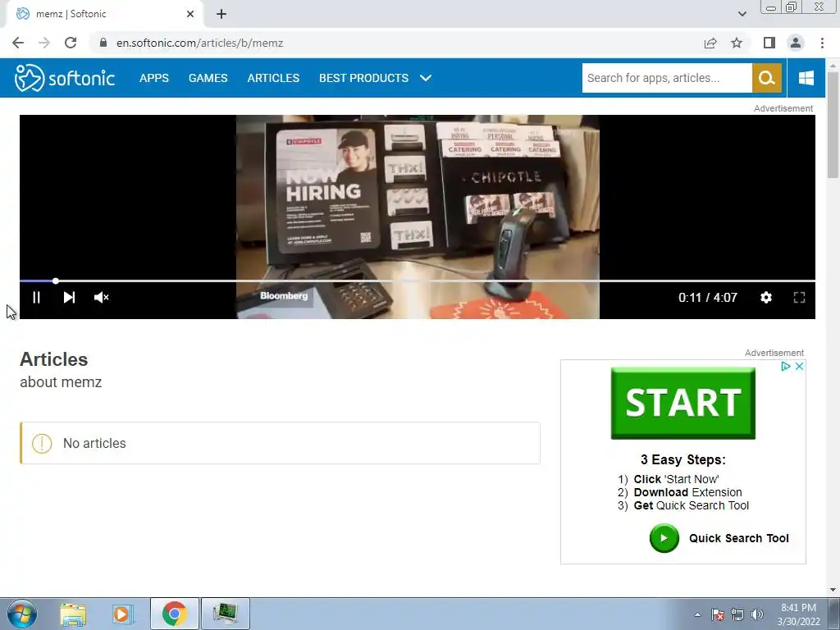
Task: Launch Windows Media Player from taskbar
Action: pos(122,614)
